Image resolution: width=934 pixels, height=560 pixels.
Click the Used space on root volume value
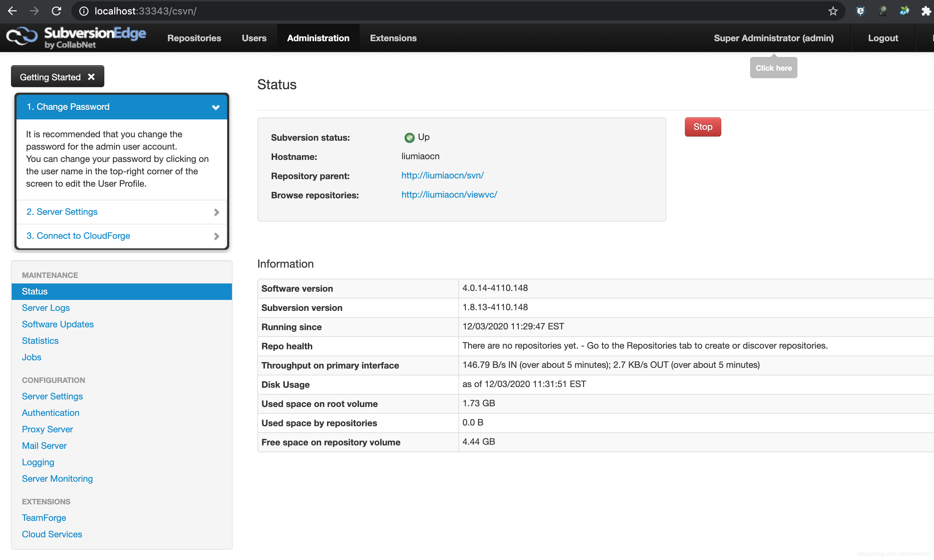(479, 404)
